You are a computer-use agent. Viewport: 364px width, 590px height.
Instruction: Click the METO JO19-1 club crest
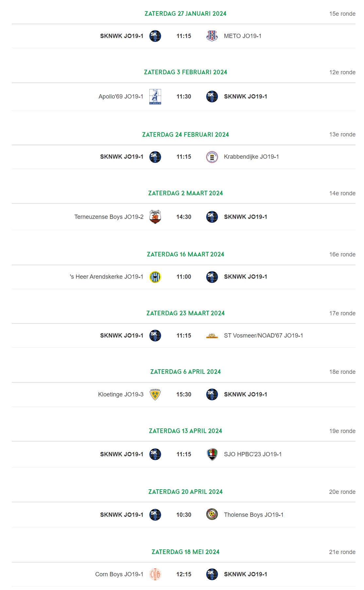(x=212, y=36)
